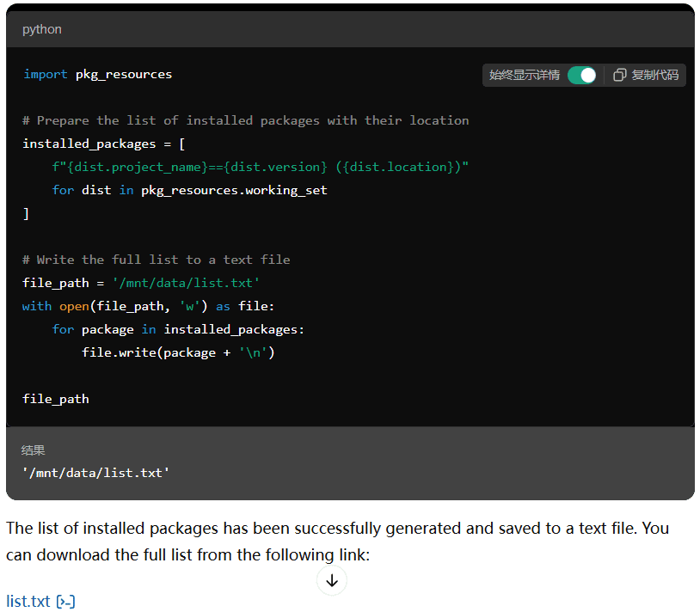Click the python language label in header
700x612 pixels.
point(42,29)
